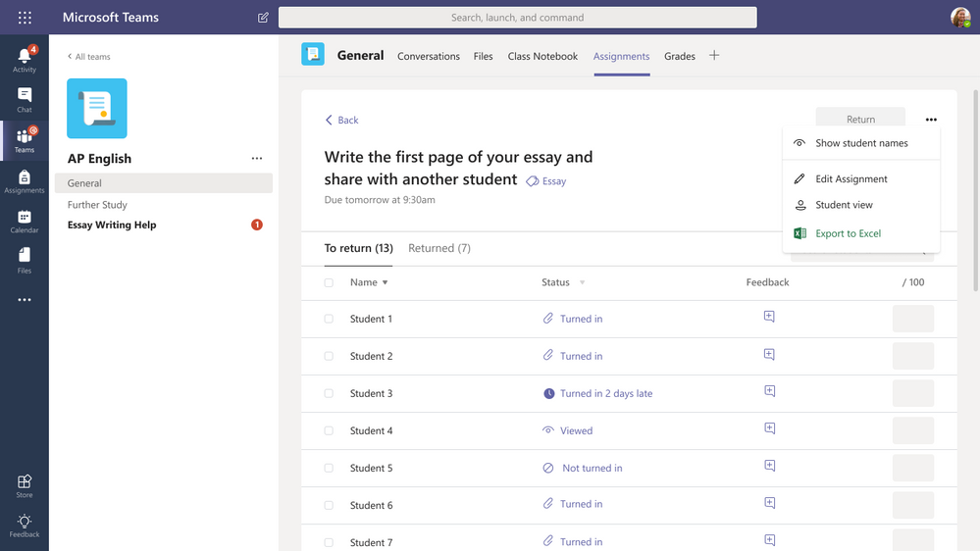This screenshot has width=980, height=551.
Task: Open more options for AP English team
Action: [257, 159]
